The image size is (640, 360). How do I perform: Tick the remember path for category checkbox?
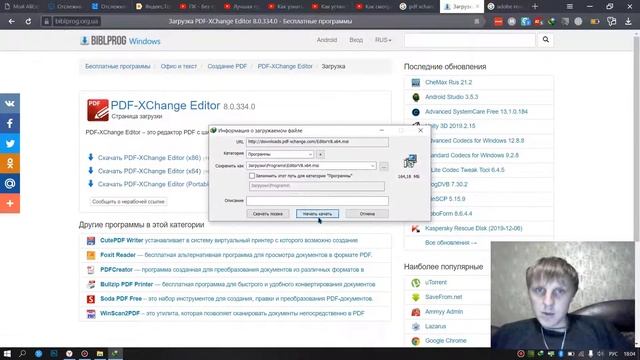pyautogui.click(x=252, y=176)
